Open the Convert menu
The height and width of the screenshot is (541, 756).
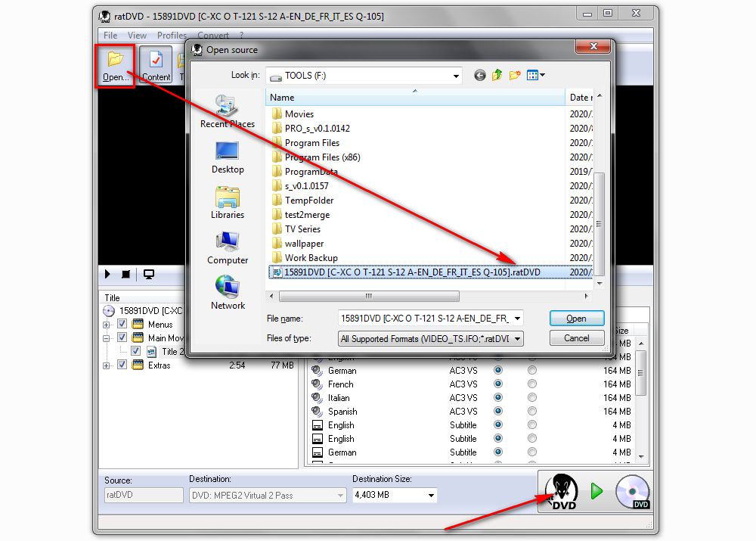[x=213, y=36]
